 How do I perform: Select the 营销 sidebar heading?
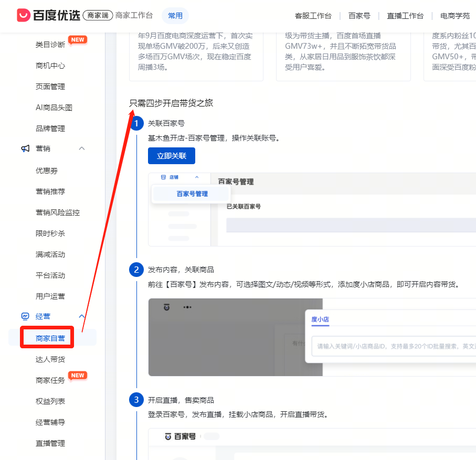43,148
